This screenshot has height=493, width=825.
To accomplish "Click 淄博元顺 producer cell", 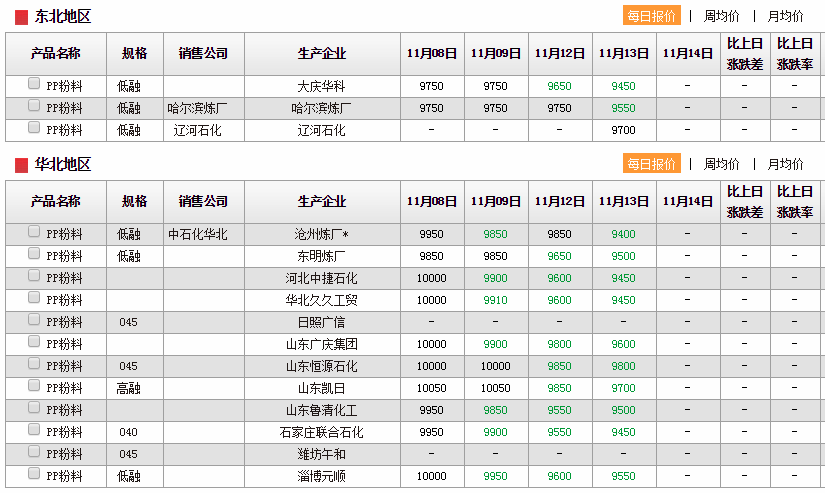I will pos(321,476).
